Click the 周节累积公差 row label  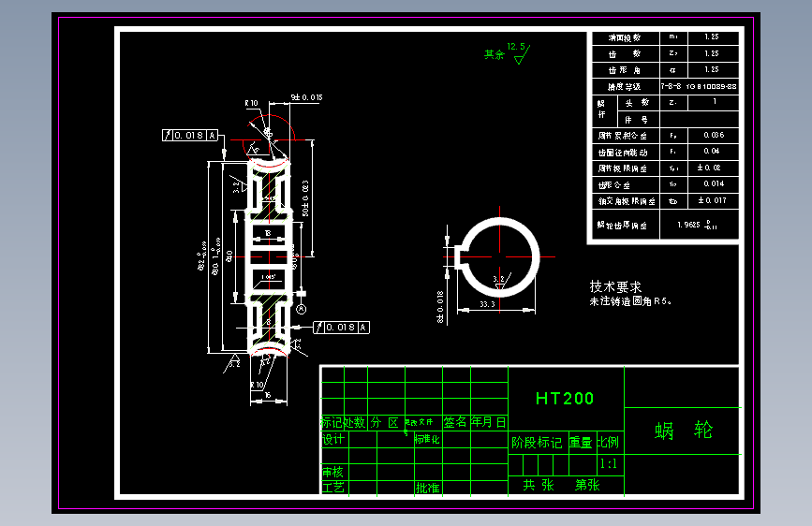623,136
